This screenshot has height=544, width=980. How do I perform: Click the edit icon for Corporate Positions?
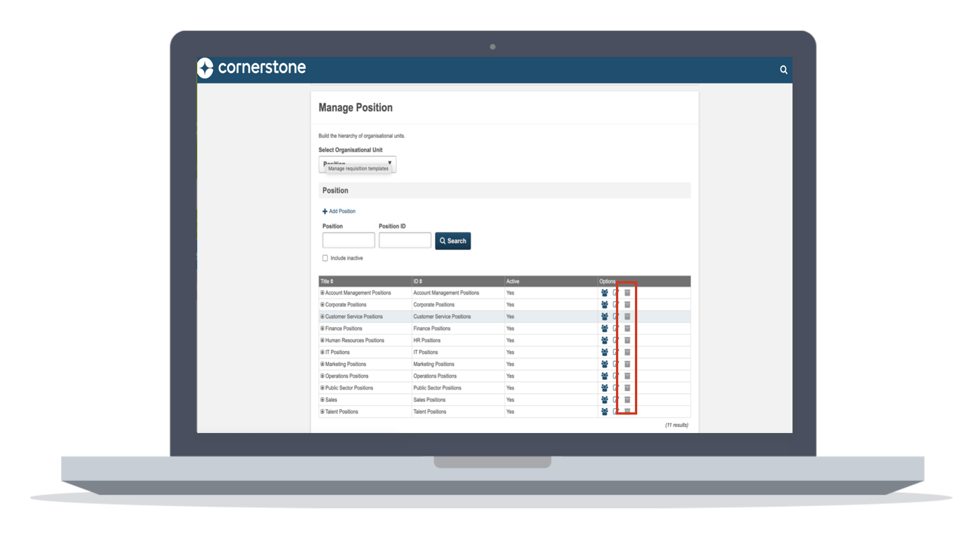[x=614, y=304]
